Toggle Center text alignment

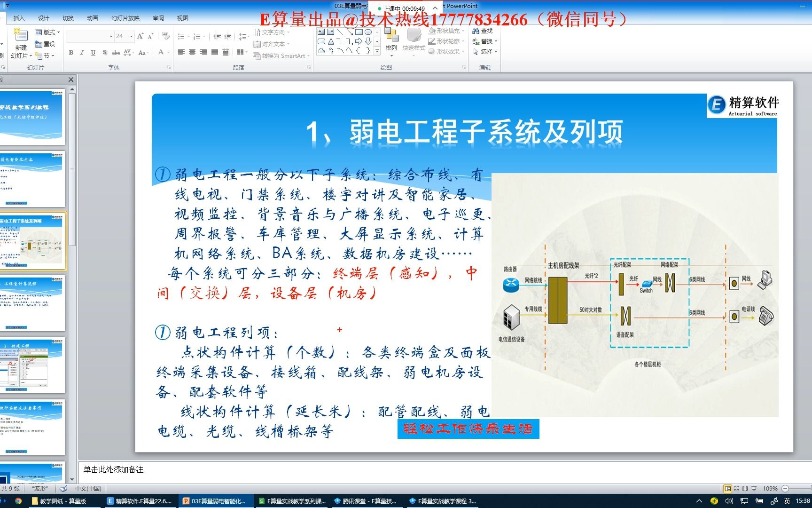(x=192, y=52)
